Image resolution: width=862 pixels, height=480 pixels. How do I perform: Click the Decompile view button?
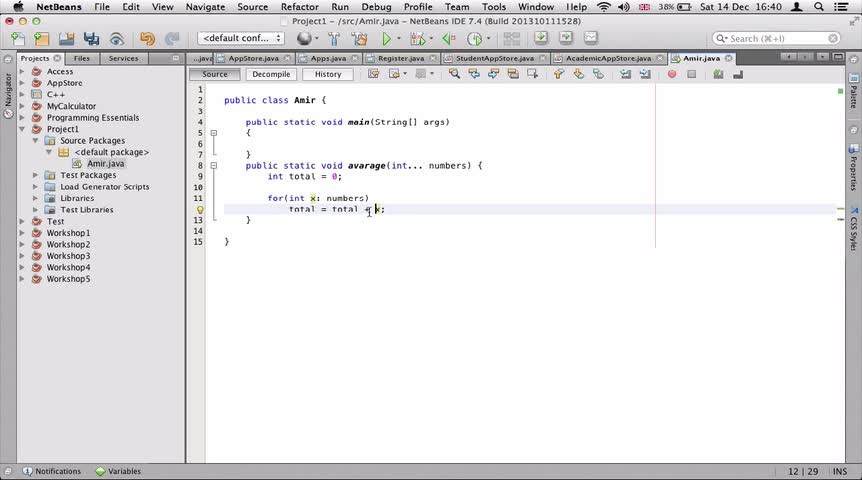(271, 74)
